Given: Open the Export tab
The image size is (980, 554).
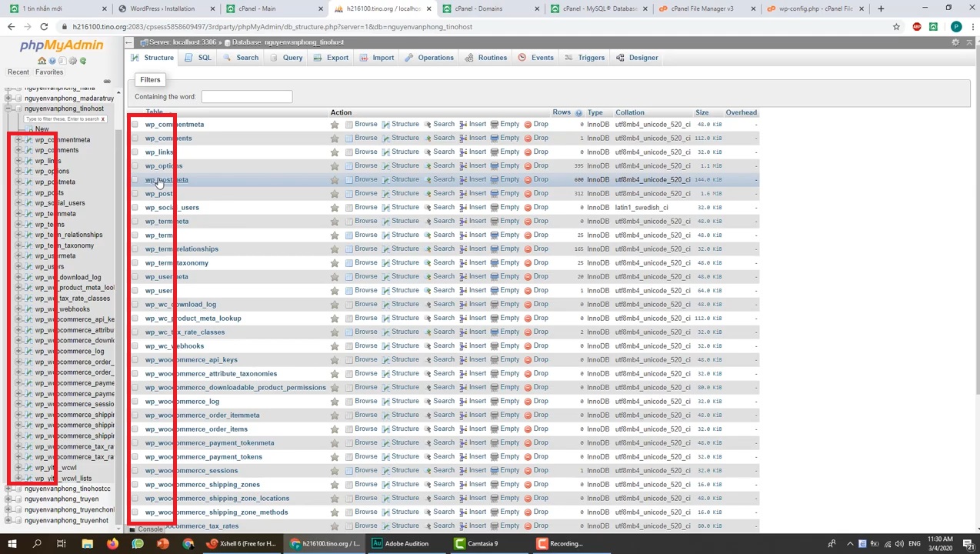Looking at the screenshot, I should pyautogui.click(x=332, y=58).
